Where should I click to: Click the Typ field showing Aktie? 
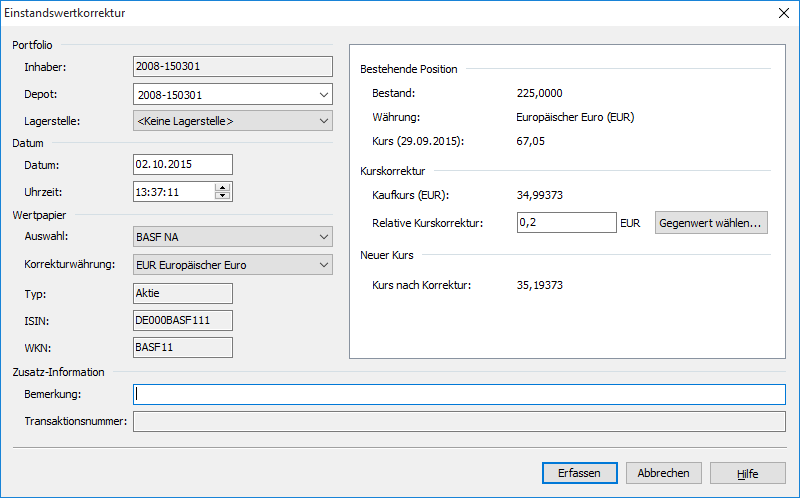[182, 293]
